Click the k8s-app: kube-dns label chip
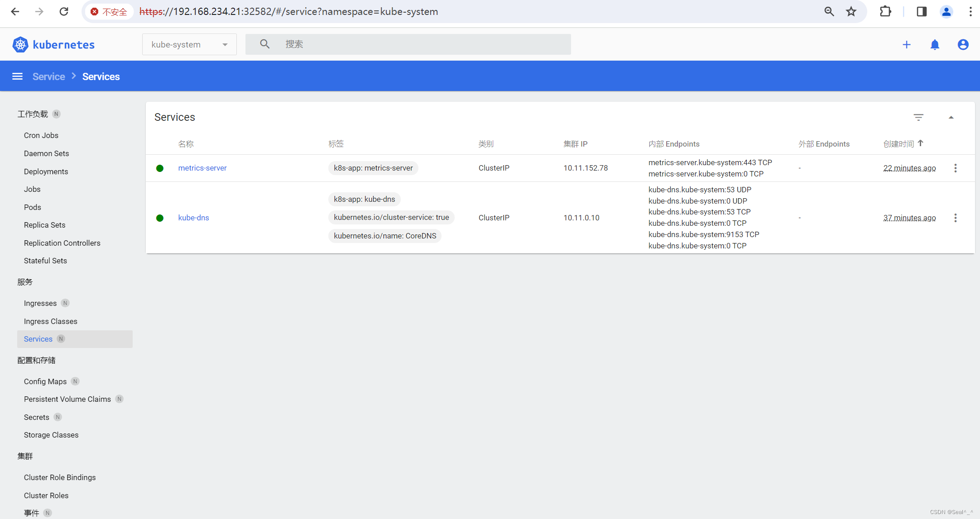 click(x=365, y=199)
